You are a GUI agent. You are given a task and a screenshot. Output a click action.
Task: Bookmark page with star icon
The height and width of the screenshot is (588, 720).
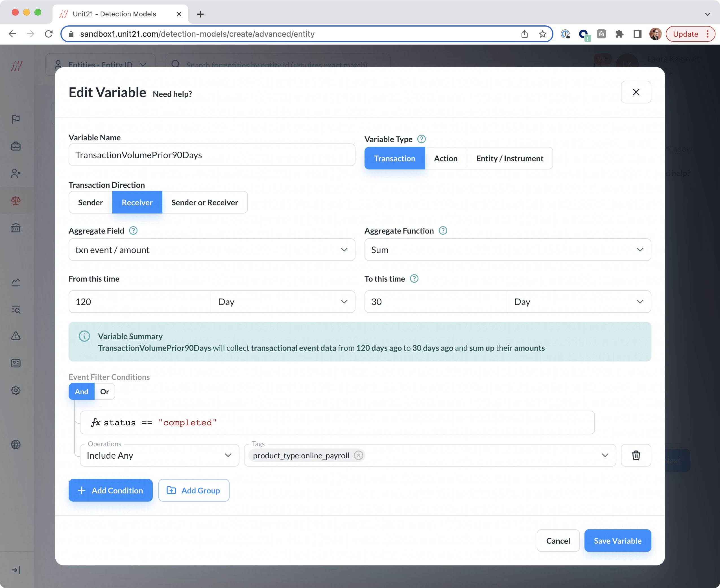542,34
